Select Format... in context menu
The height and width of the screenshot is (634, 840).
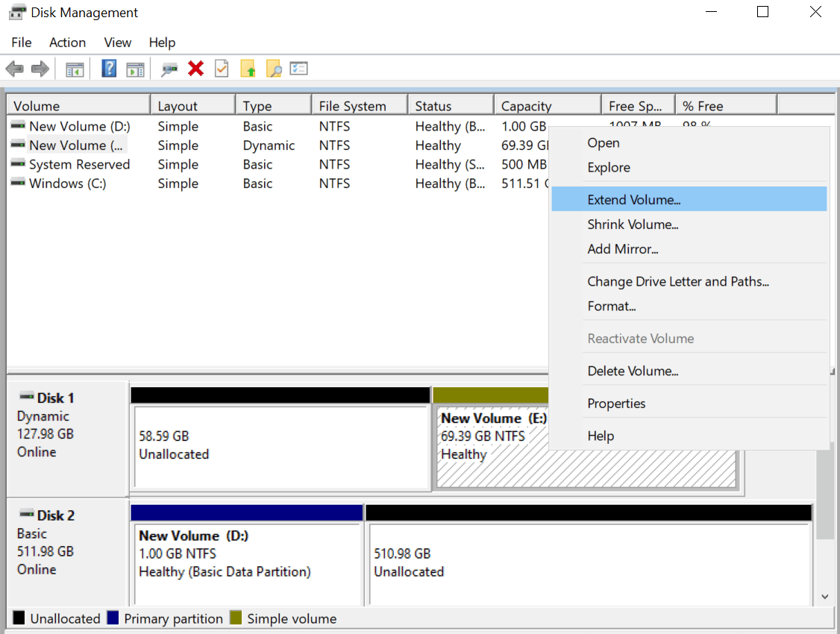(689, 307)
